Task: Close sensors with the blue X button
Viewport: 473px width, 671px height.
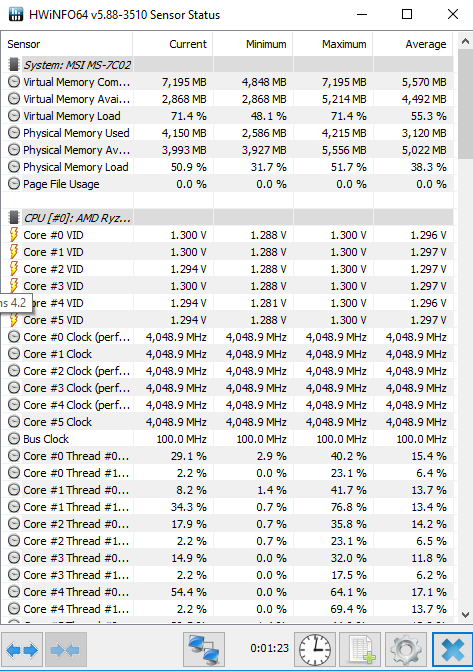Action: (x=452, y=650)
